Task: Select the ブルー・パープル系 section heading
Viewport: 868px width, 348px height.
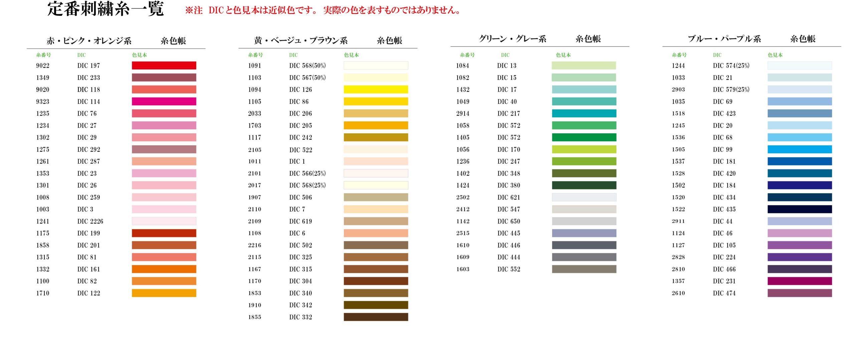Action: point(724,39)
